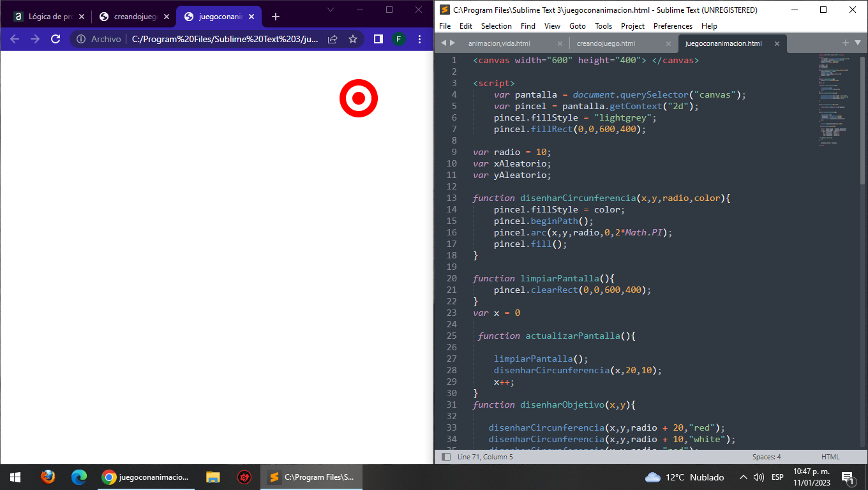Change indentation via Spaces: 4
This screenshot has width=868, height=490.
(x=767, y=457)
